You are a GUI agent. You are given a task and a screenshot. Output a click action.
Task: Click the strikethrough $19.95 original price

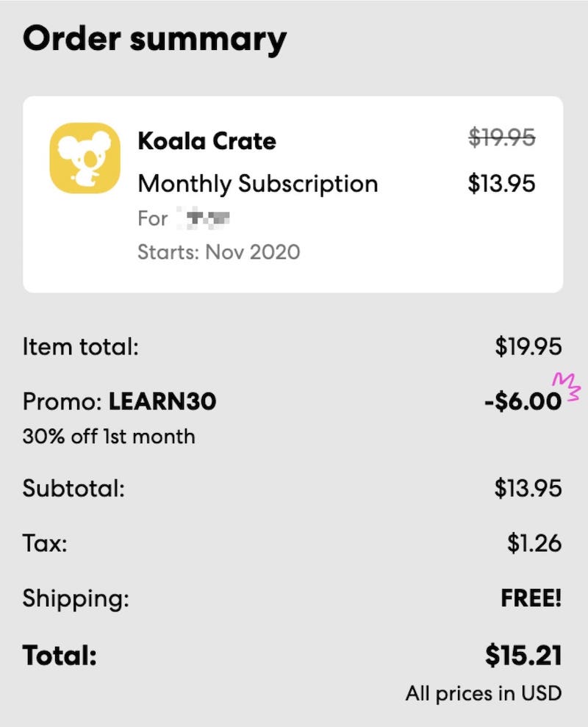coord(502,137)
